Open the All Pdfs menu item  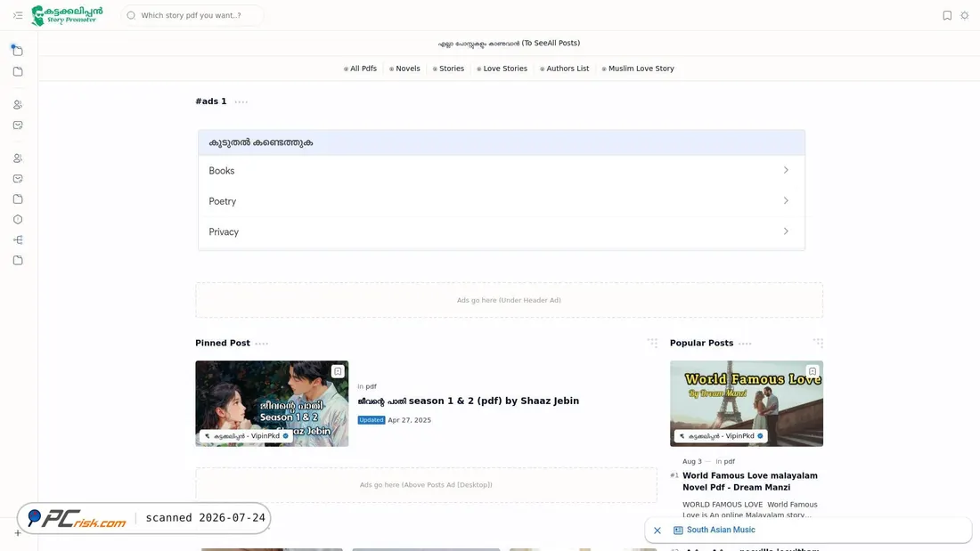click(360, 69)
